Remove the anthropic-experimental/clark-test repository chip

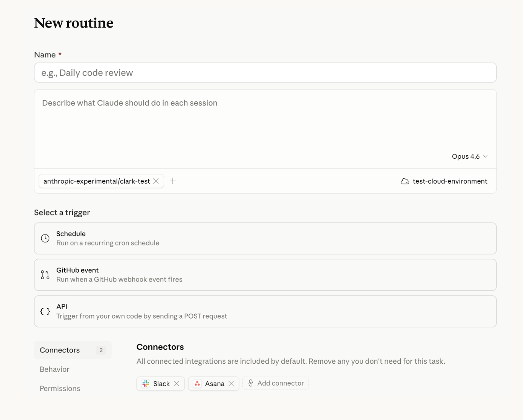pyautogui.click(x=156, y=181)
